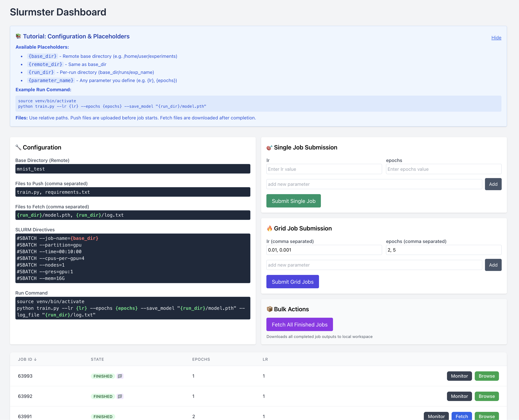Monitor job 63992

459,396
